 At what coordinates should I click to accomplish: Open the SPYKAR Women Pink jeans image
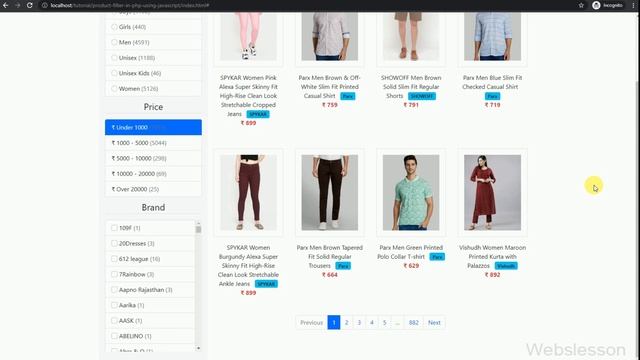point(248,37)
